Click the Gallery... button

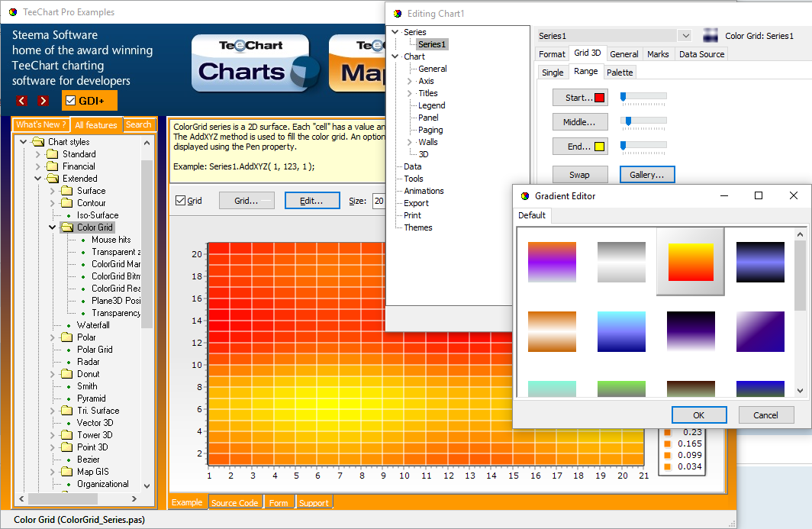(x=647, y=175)
